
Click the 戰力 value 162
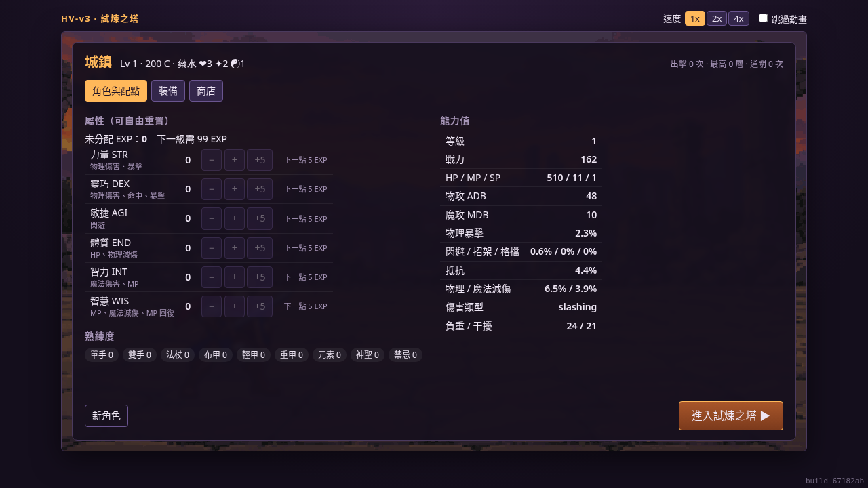coord(589,159)
